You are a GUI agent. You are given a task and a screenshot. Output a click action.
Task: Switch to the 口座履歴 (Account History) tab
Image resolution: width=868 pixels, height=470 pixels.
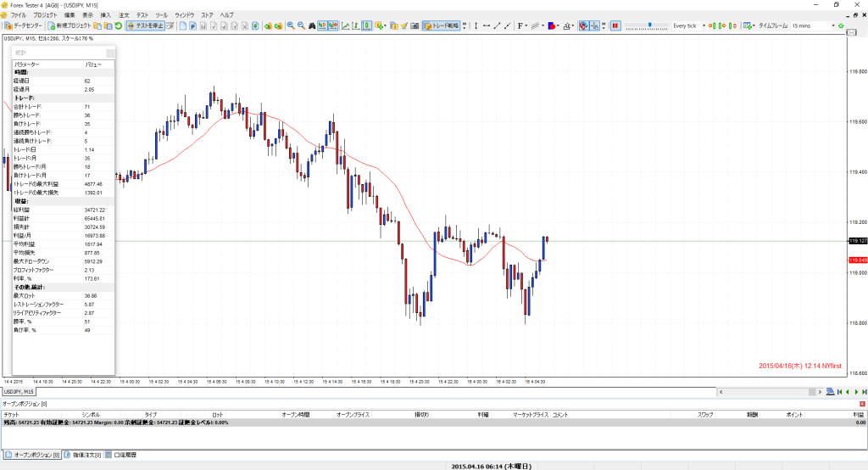click(x=126, y=456)
